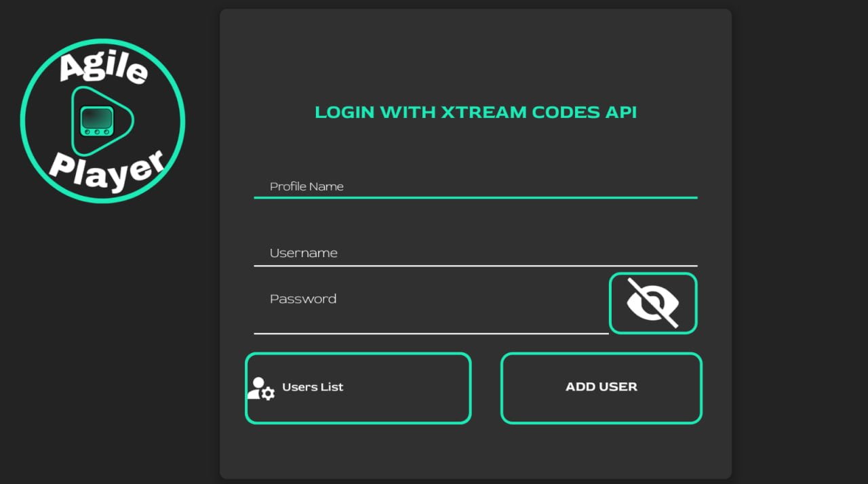Click the "Profile Name" placeholder label
Screen dimensions: 868x484
[307, 186]
